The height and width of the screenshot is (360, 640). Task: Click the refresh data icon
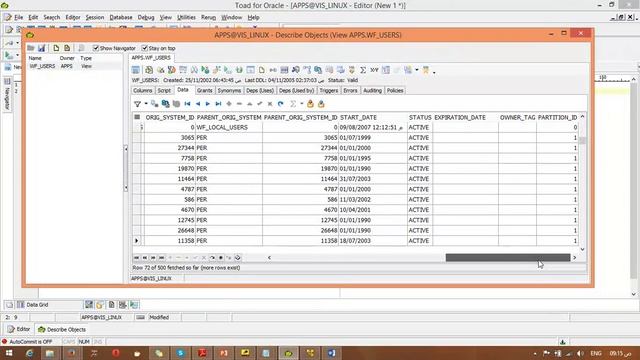click(280, 104)
